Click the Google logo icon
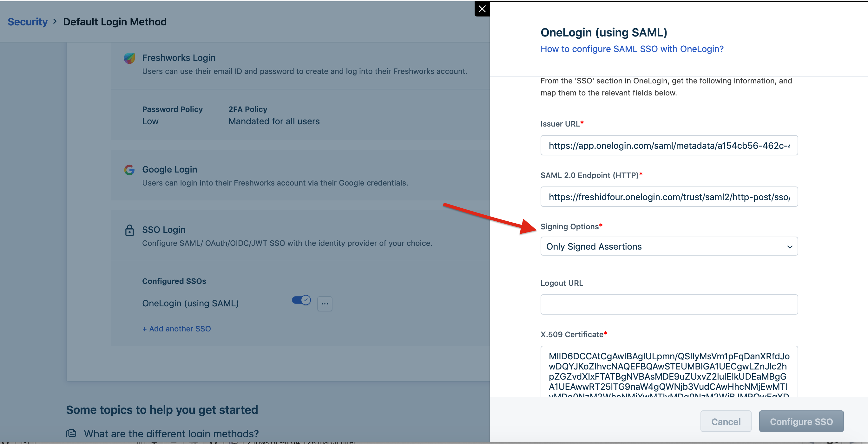 [x=129, y=170]
